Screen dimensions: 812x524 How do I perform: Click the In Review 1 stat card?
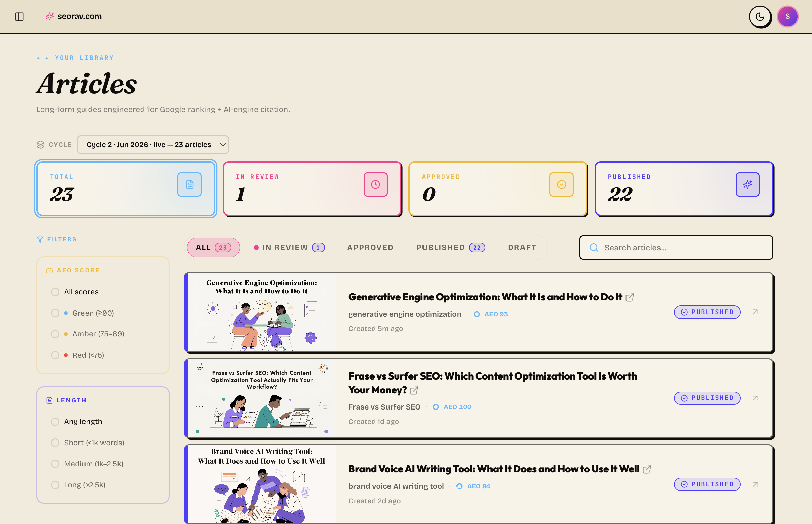(x=312, y=189)
